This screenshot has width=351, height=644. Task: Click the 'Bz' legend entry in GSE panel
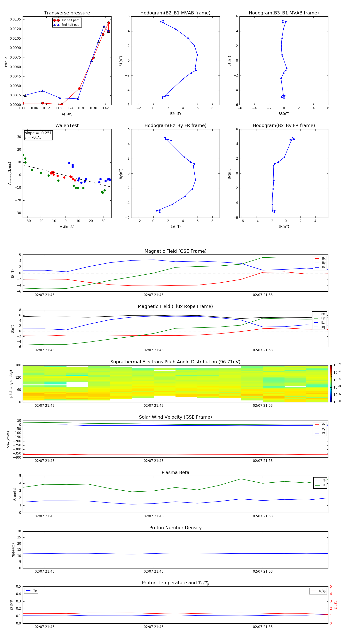click(320, 267)
